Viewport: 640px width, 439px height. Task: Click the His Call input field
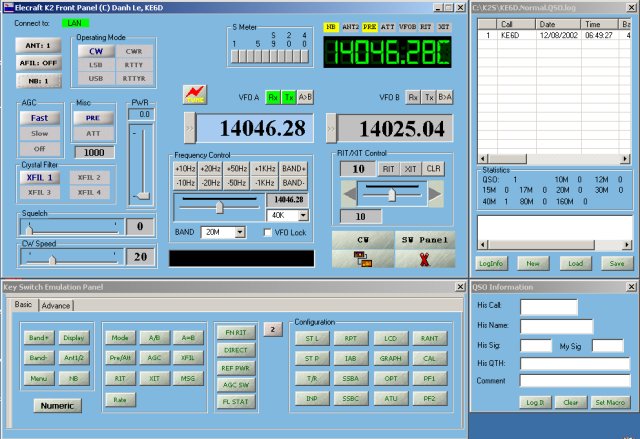pos(548,306)
